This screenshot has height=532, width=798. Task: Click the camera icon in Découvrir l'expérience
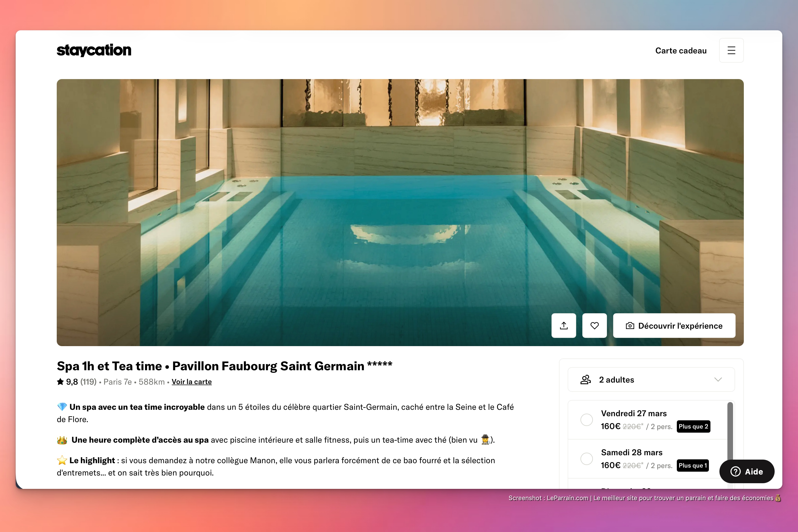(630, 326)
